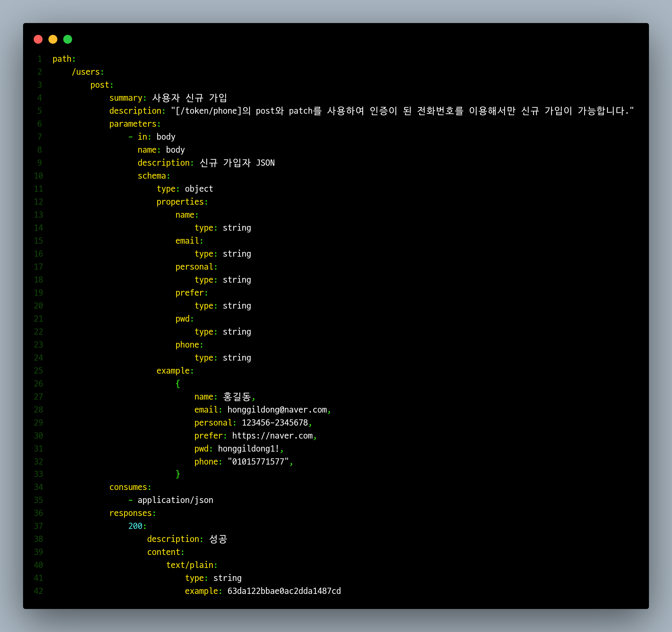Click the '/users:' key
Viewport: 672px width, 632px height.
[x=88, y=72]
